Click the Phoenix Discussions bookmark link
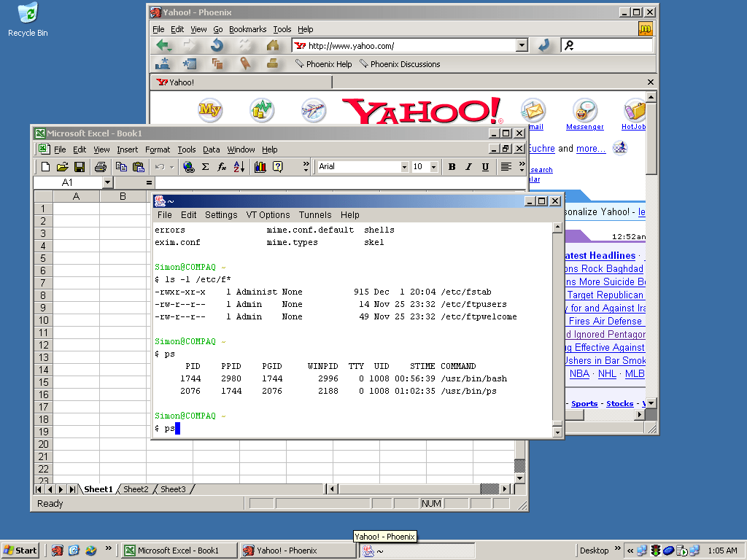This screenshot has width=747, height=560. pos(400,64)
